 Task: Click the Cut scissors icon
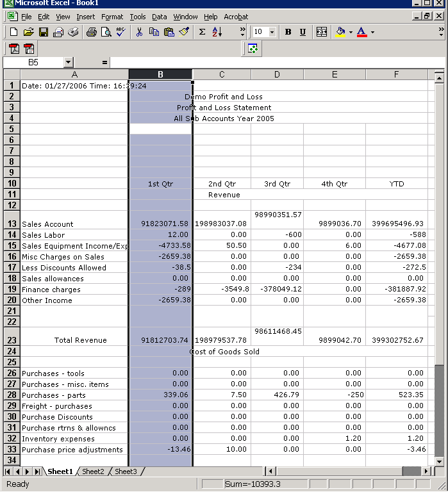click(x=138, y=32)
